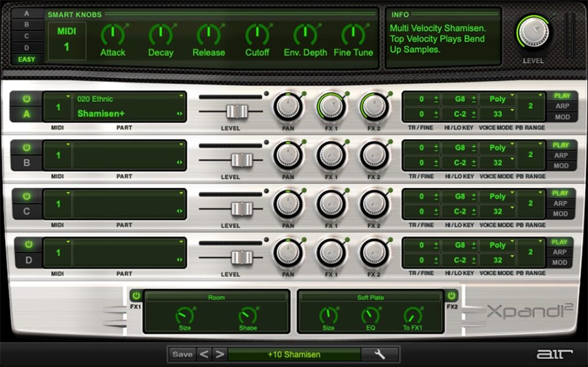Enable MOD mode for part B
Image resolution: width=588 pixels, height=367 pixels.
(x=561, y=165)
